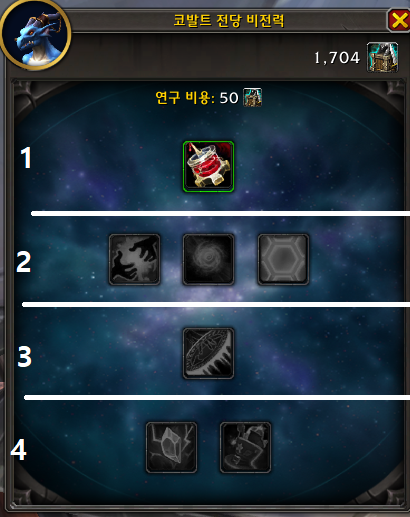Image resolution: width=410 pixels, height=517 pixels.
Task: Click the tier number 4 label
Action: click(18, 450)
